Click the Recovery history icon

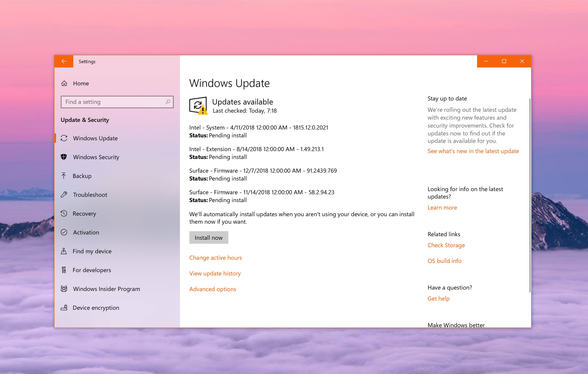click(64, 213)
